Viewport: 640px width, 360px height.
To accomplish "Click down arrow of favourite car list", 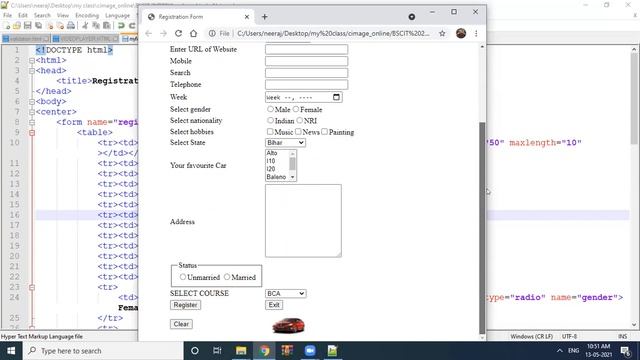I will (x=292, y=177).
